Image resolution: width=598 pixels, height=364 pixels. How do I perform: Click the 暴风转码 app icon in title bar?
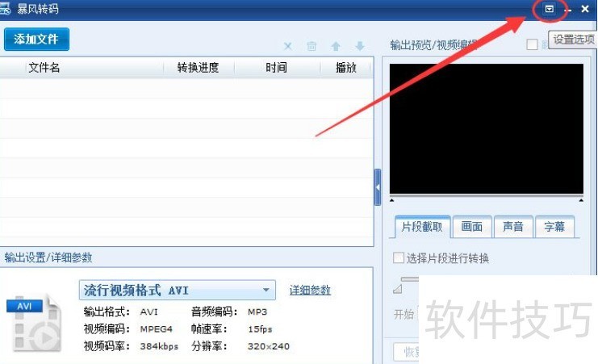point(5,9)
